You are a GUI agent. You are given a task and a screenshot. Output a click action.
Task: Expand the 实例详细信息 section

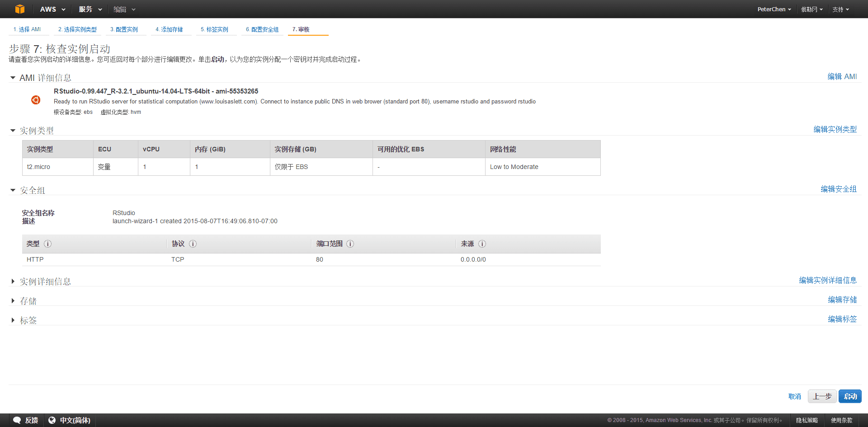[13, 282]
